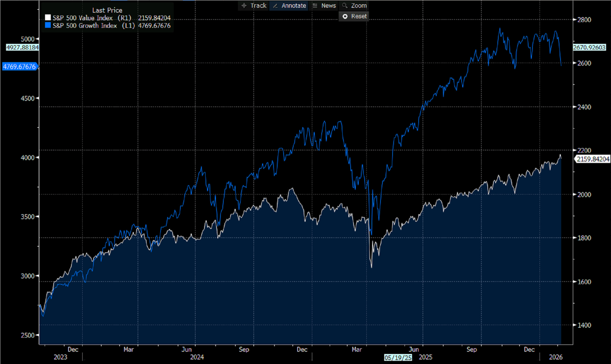
Task: Click the 05/19/25 date marker
Action: (x=398, y=358)
